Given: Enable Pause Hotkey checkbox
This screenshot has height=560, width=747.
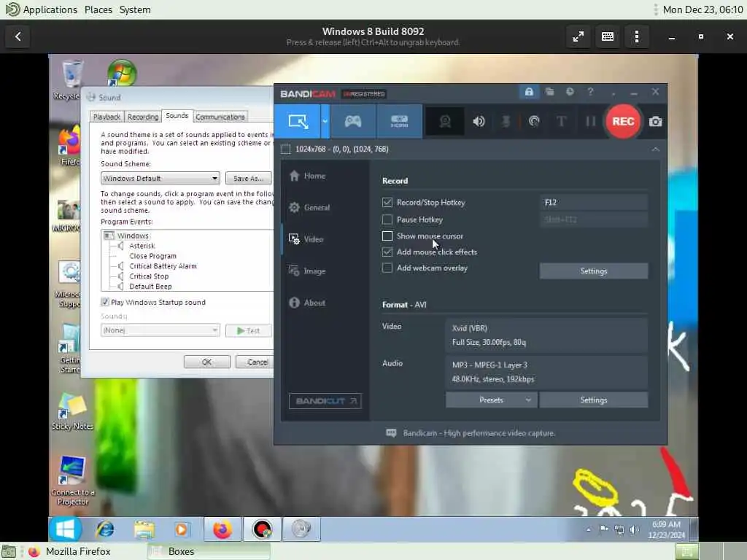Looking at the screenshot, I should pyautogui.click(x=387, y=219).
